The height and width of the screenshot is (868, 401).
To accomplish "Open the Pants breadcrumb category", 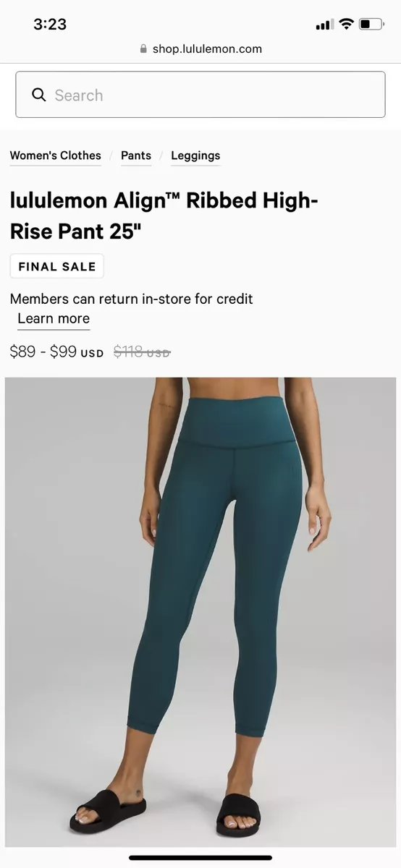I will click(x=136, y=156).
